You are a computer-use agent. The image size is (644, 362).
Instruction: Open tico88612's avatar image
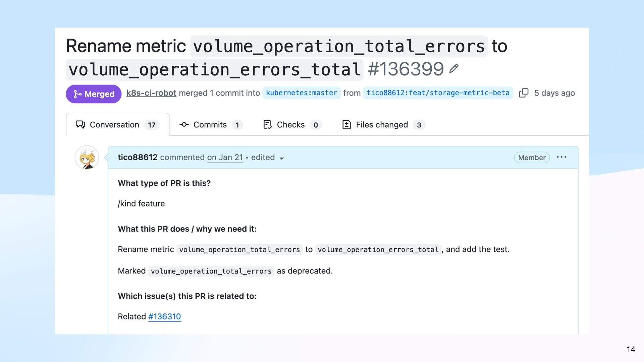tap(87, 158)
